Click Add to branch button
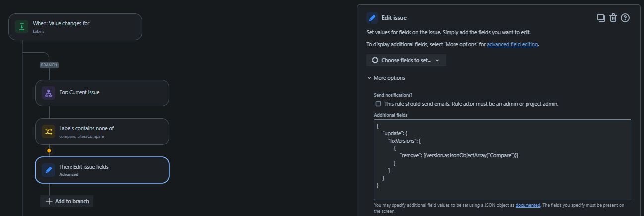Screen dimensions: 644x216 [67, 201]
